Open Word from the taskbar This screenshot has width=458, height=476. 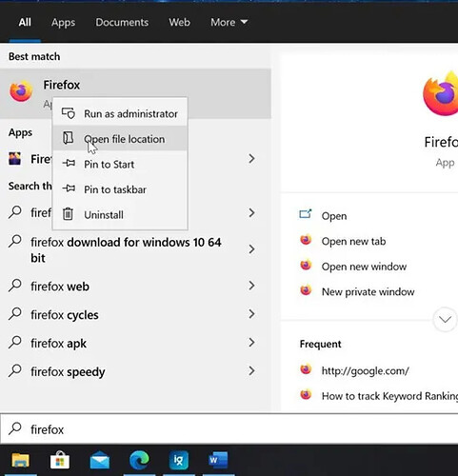218,460
